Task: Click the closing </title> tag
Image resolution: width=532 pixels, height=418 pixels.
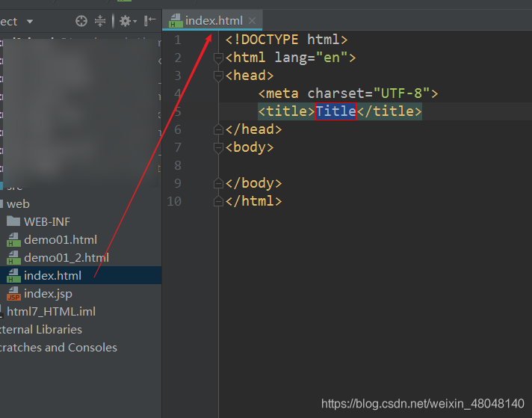Action: pos(389,111)
